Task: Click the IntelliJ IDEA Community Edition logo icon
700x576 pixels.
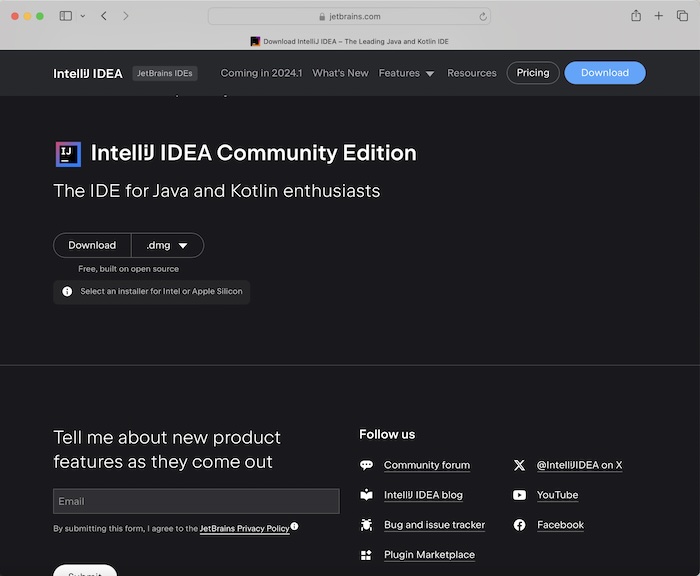Action: tap(68, 153)
